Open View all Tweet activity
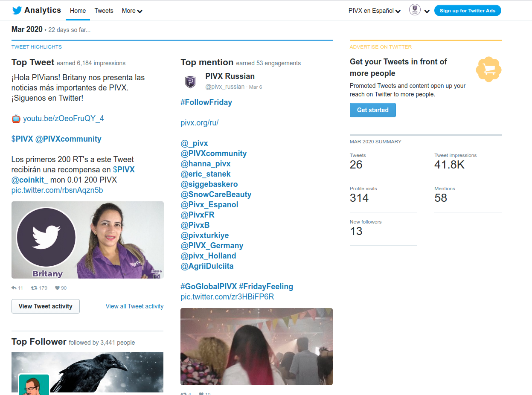The width and height of the screenshot is (532, 395). click(134, 306)
